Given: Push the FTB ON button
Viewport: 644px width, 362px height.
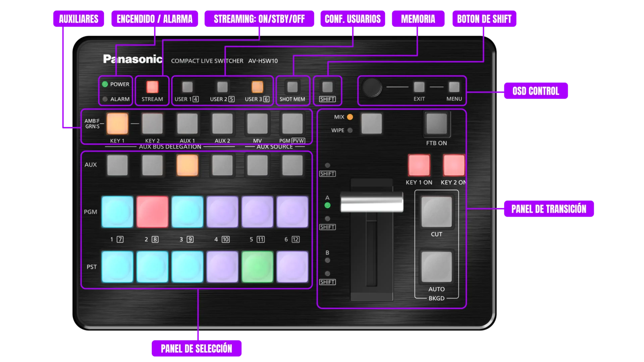Looking at the screenshot, I should click(x=436, y=123).
